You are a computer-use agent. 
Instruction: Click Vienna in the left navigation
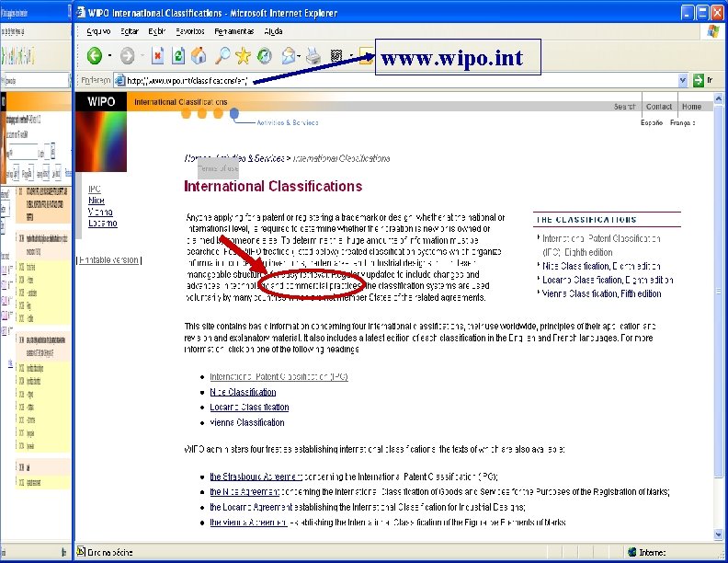coord(100,212)
